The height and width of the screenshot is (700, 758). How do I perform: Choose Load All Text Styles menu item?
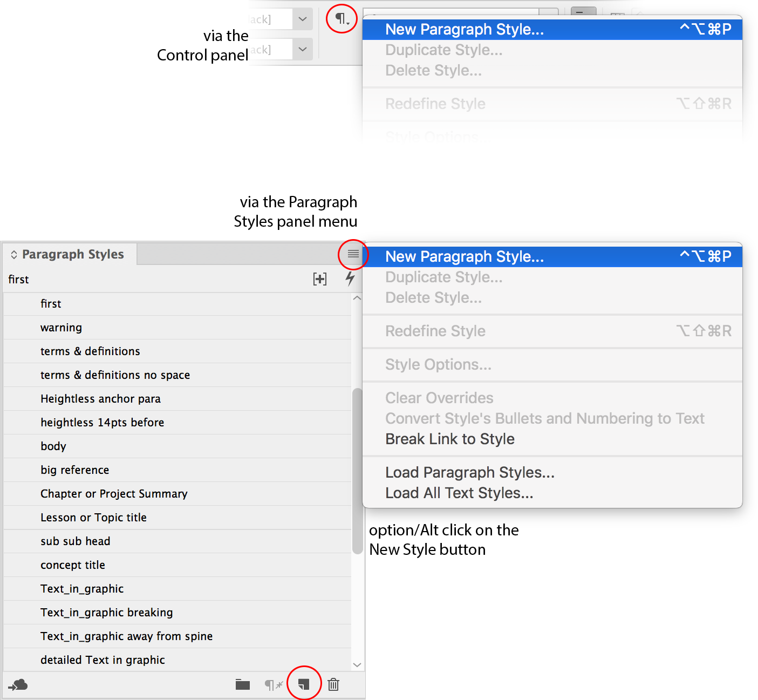point(459,493)
